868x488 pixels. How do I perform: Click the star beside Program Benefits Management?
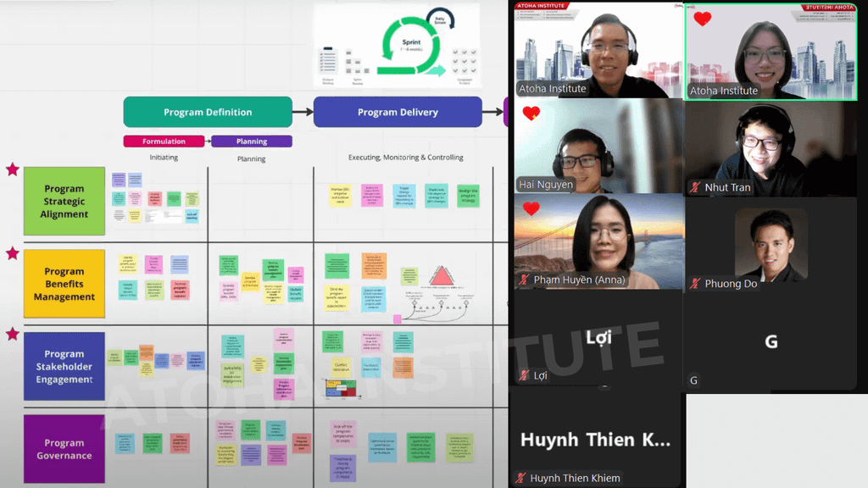pos(12,253)
